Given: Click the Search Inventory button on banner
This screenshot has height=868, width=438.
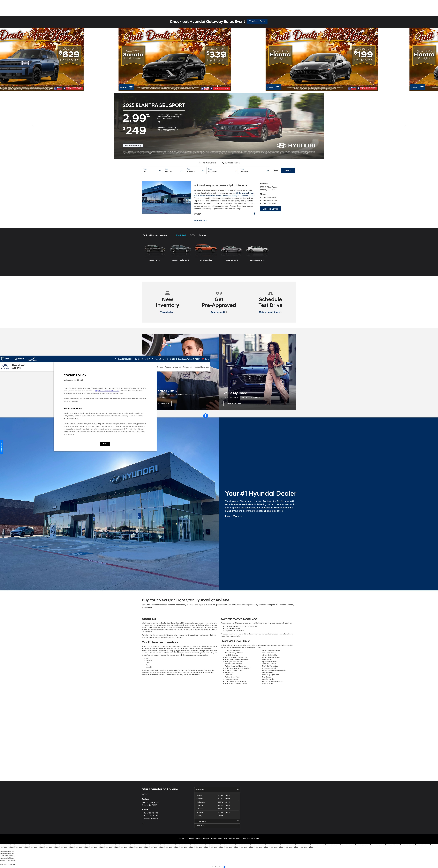Looking at the screenshot, I should 133,146.
